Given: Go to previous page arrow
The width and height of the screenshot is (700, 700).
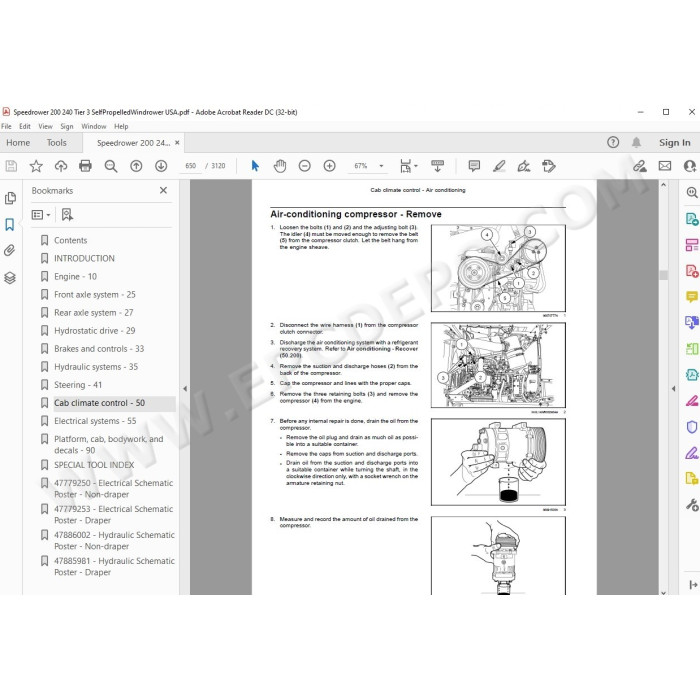Looking at the screenshot, I should [x=136, y=166].
